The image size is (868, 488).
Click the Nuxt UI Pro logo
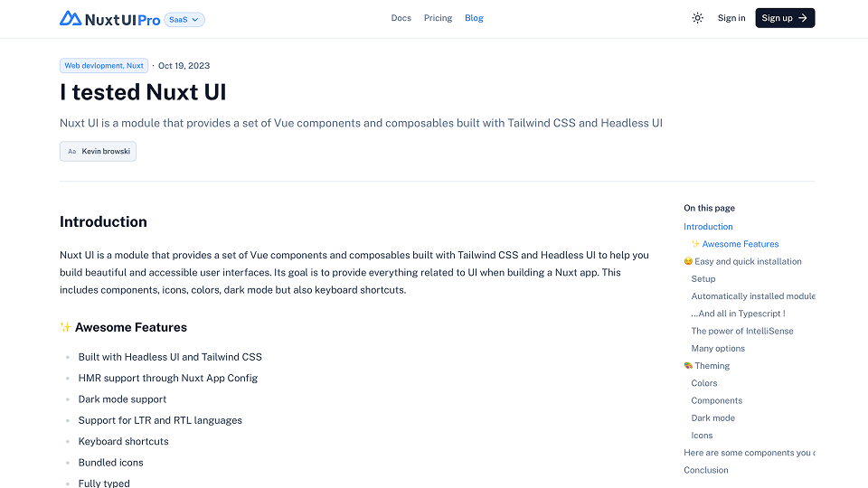pyautogui.click(x=109, y=18)
